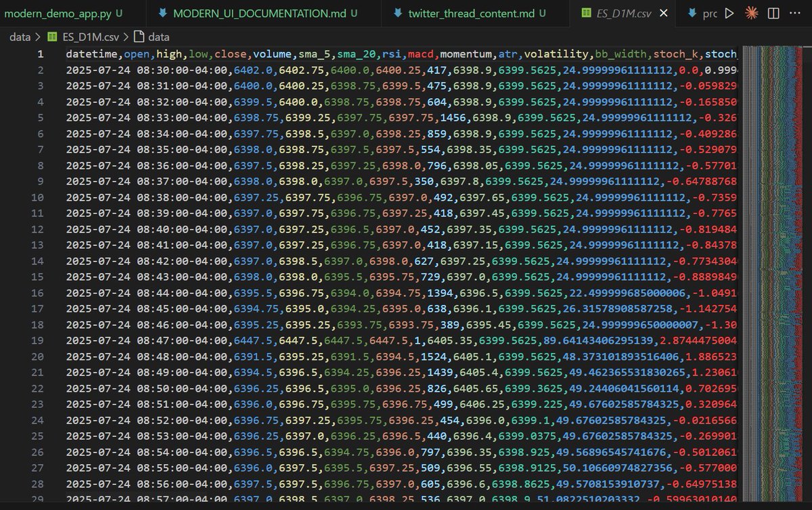
Task: Click the Run file play icon
Action: 729,13
